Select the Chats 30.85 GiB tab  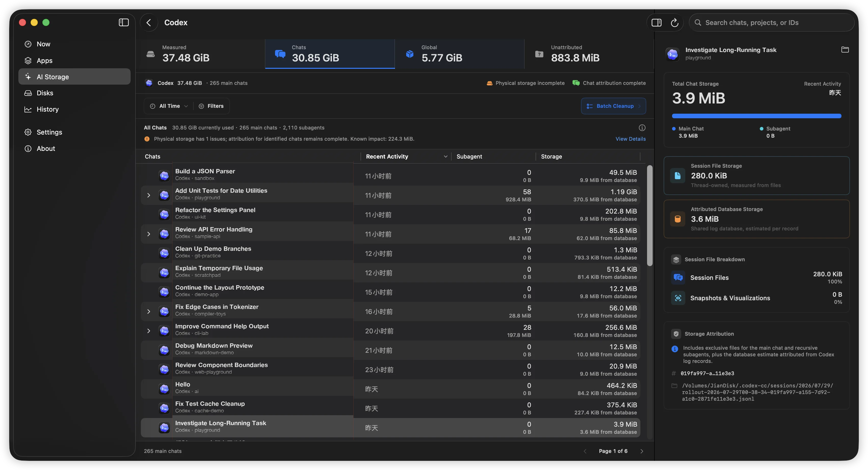pyautogui.click(x=330, y=54)
